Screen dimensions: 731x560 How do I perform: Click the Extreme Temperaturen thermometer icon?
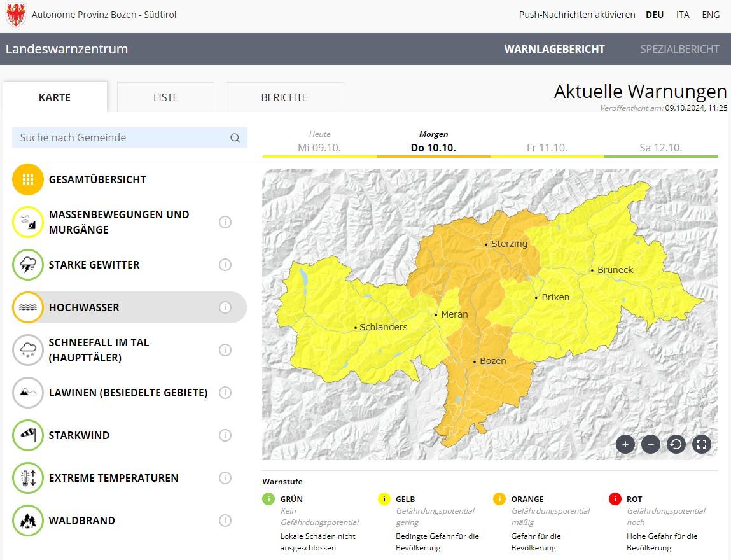click(28, 478)
